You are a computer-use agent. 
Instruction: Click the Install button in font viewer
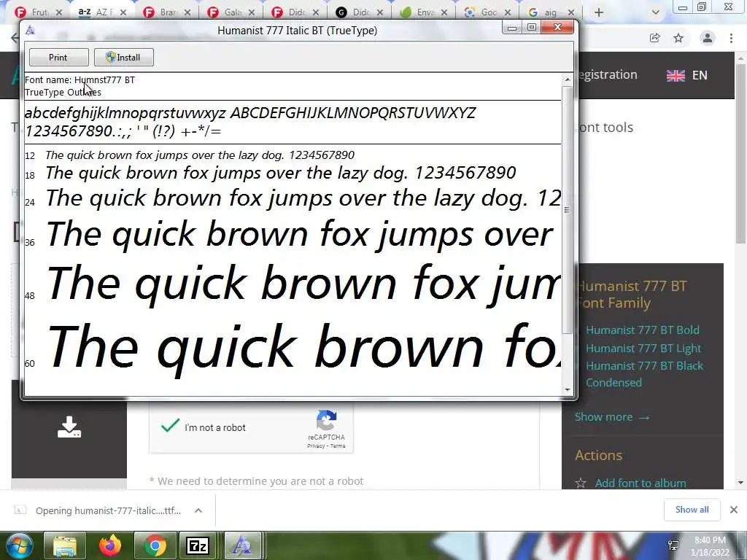point(123,57)
